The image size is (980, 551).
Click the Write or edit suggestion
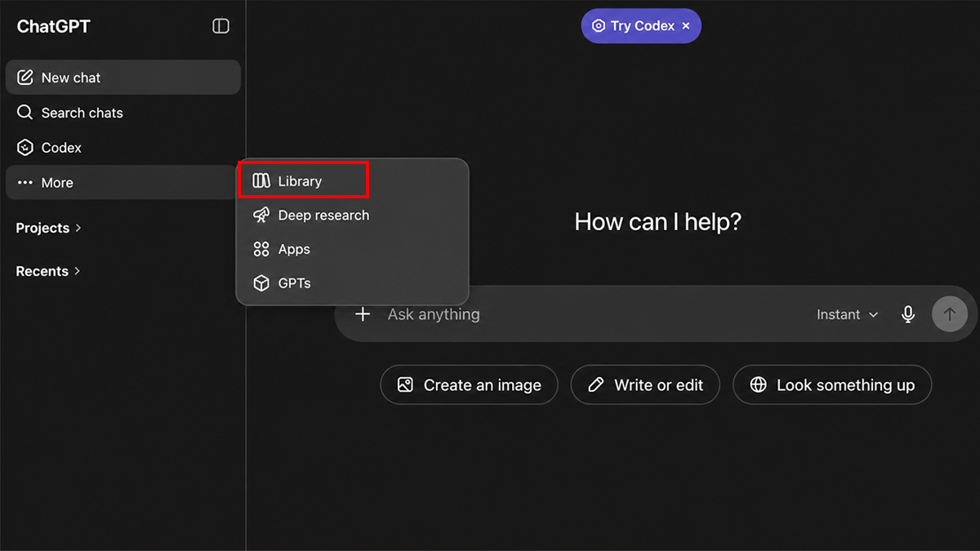pyautogui.click(x=645, y=385)
